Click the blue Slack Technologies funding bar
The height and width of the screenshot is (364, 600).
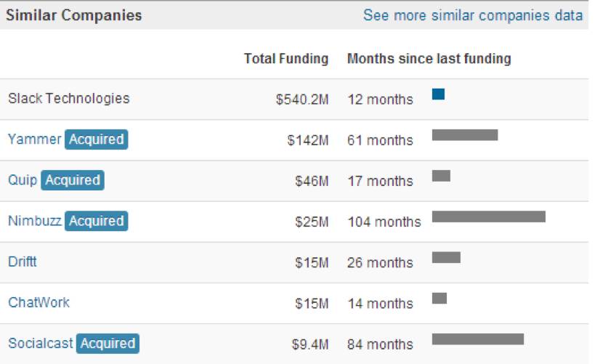[x=438, y=94]
